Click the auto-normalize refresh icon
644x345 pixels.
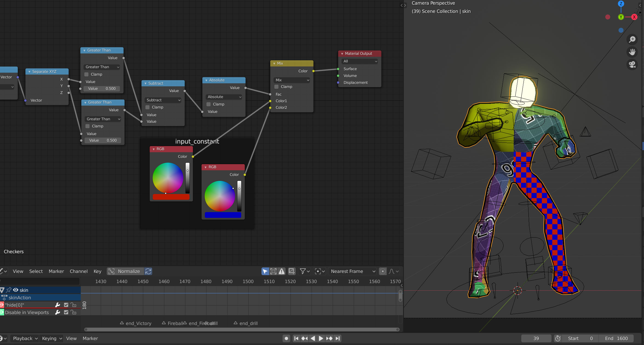tap(148, 271)
